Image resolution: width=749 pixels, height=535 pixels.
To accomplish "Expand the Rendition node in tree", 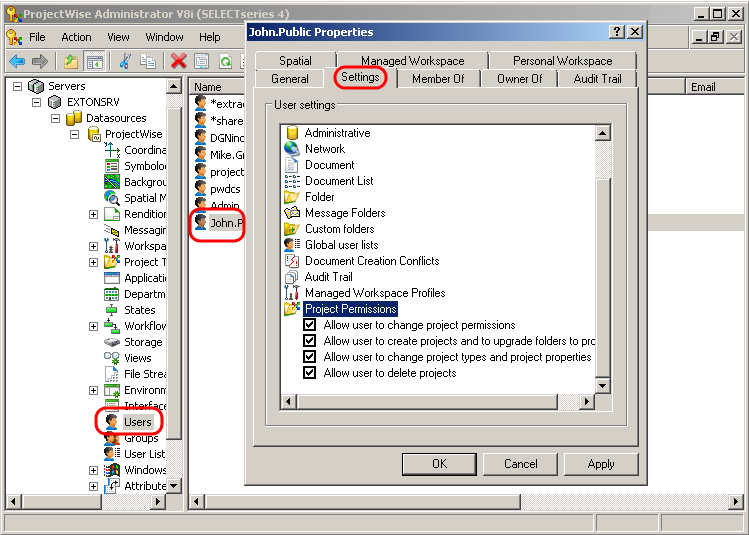I will click(x=94, y=214).
